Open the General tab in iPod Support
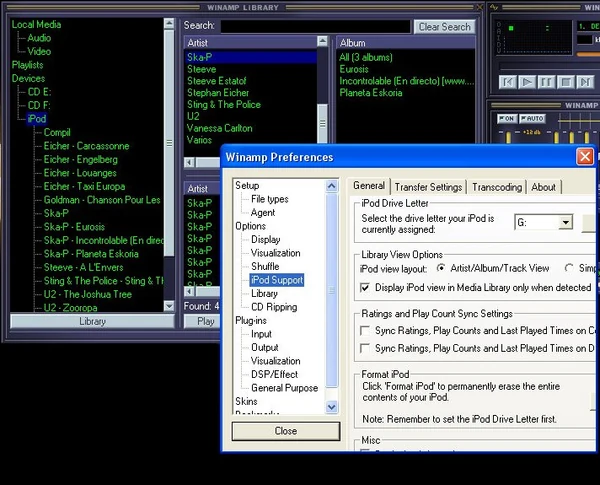Viewport: 600px width, 485px height. click(x=369, y=186)
